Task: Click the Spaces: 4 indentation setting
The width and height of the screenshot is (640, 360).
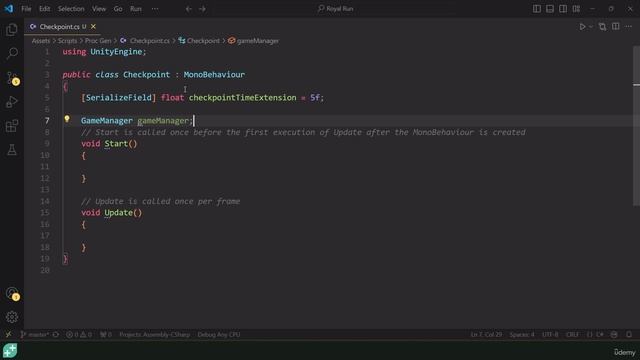Action: pos(522,335)
